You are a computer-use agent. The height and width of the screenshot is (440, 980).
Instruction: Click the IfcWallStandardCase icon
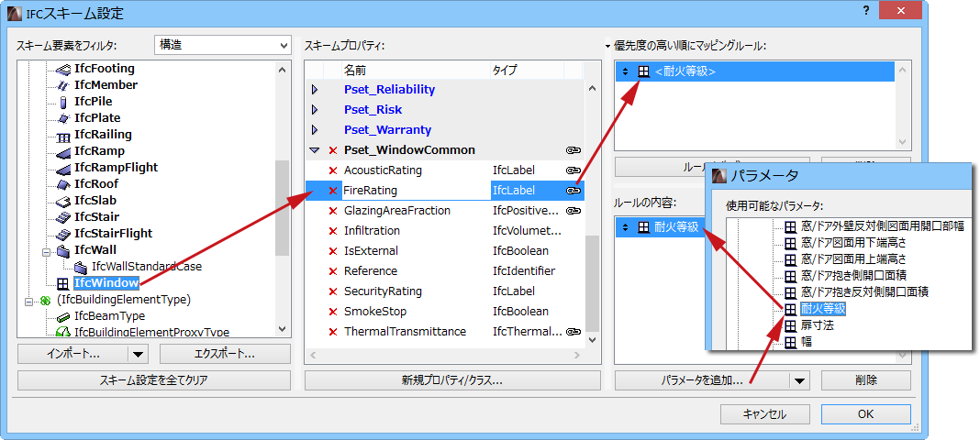click(x=81, y=267)
